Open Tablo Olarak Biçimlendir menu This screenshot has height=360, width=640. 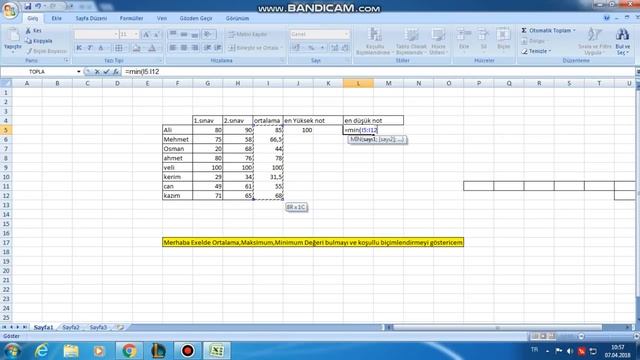pyautogui.click(x=411, y=41)
